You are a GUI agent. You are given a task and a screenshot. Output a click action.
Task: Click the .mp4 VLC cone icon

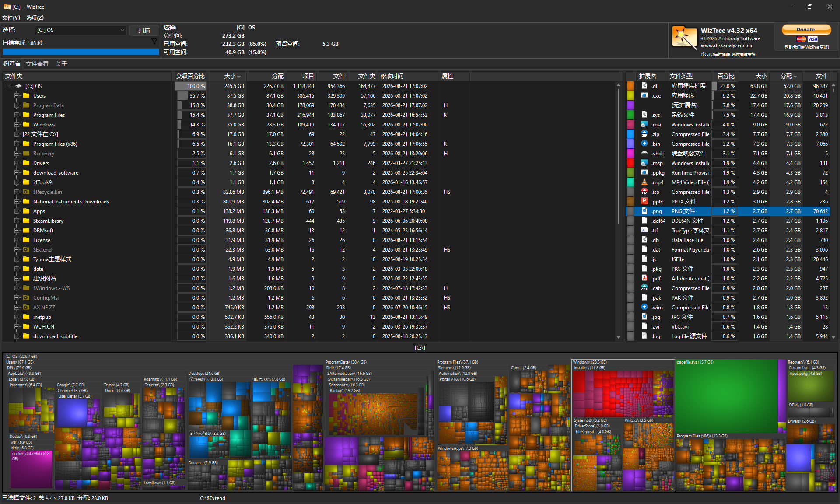[644, 182]
